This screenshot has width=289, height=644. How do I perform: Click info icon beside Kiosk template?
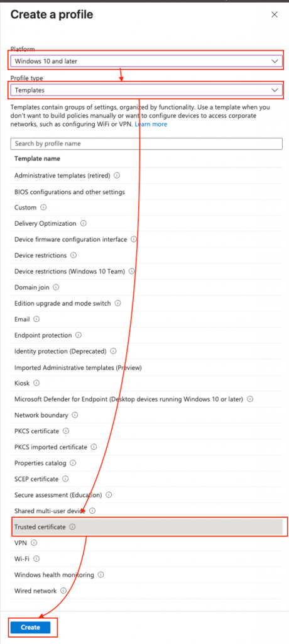[36, 383]
